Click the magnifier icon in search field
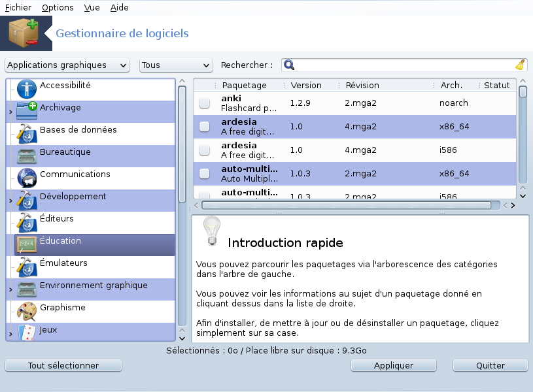Image resolution: width=533 pixels, height=392 pixels. 289,65
